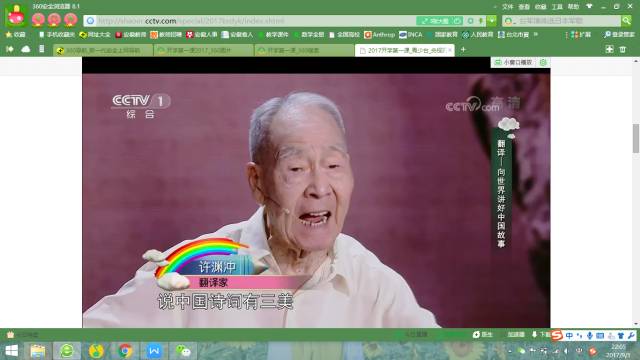Open the 工具 menu
This screenshot has width=640, height=360.
point(557,7)
